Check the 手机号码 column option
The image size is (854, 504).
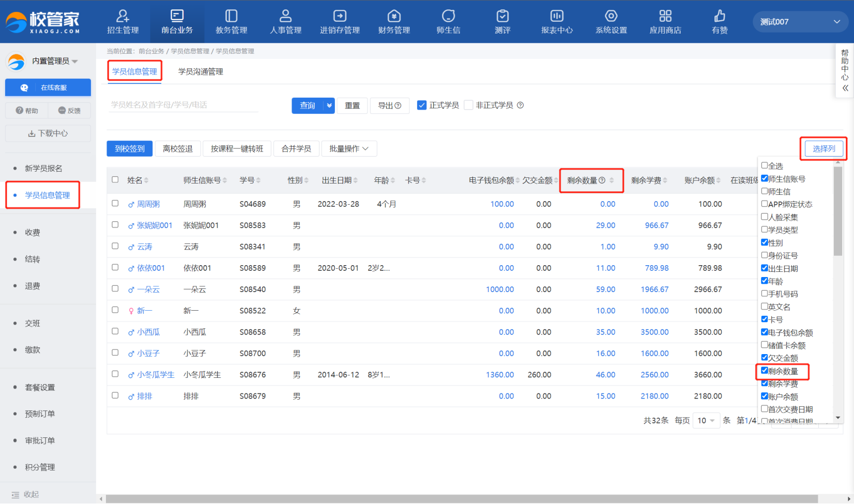point(765,294)
